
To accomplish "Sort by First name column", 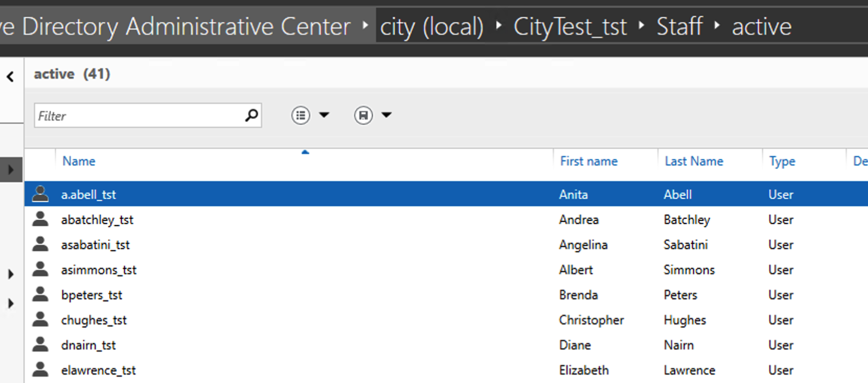I will tap(589, 161).
